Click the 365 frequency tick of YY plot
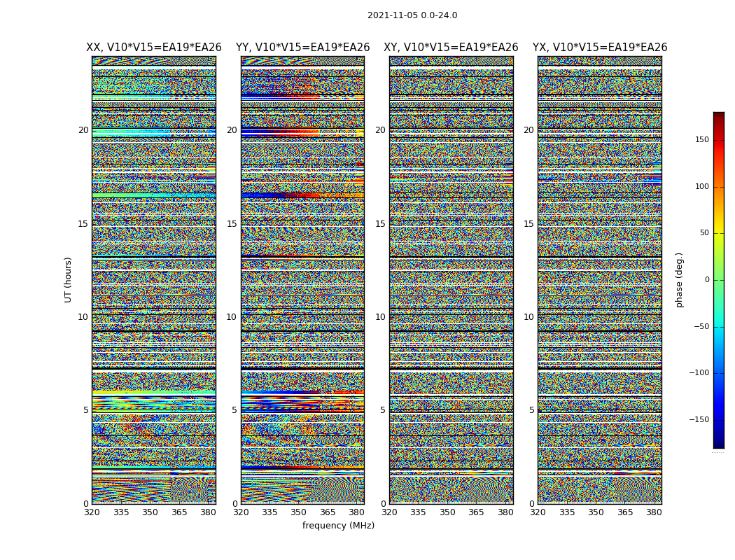Screen dimensions: 735x560 pos(328,512)
